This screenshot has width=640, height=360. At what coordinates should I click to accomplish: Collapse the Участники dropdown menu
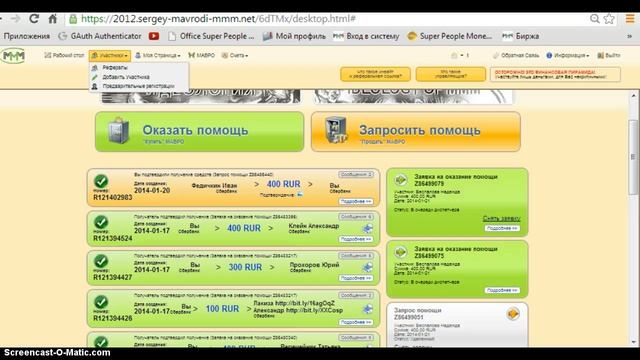110,56
